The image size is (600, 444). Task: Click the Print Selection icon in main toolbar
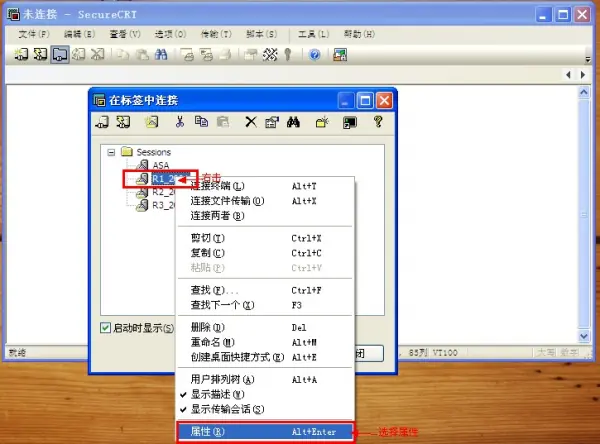pyautogui.click(x=206, y=55)
